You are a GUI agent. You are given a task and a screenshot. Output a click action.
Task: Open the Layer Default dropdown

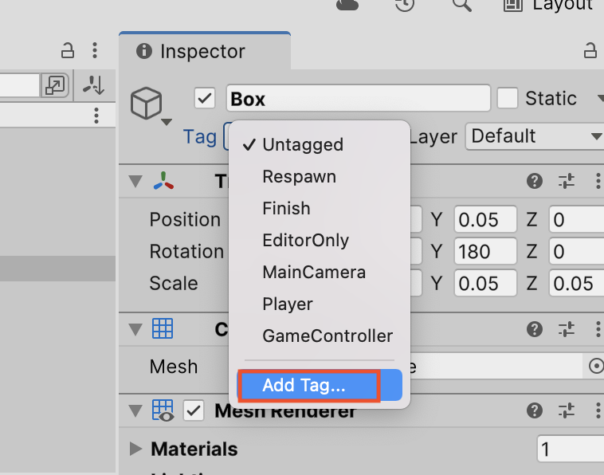(x=535, y=136)
